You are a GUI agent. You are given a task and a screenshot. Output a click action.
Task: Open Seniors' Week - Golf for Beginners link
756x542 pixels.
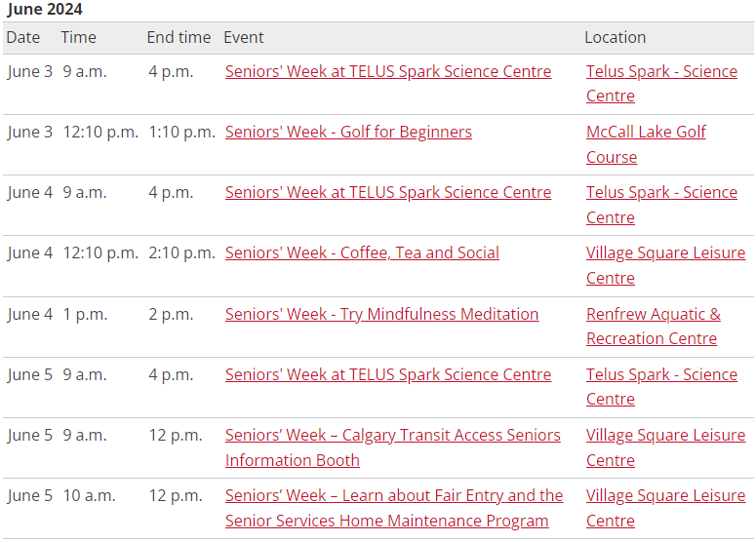pyautogui.click(x=348, y=132)
